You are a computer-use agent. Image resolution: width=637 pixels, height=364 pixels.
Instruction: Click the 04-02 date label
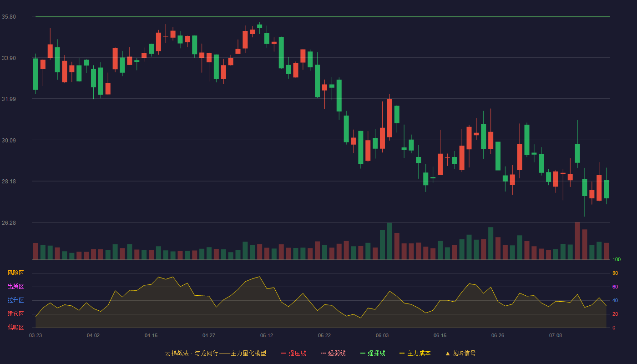93,335
